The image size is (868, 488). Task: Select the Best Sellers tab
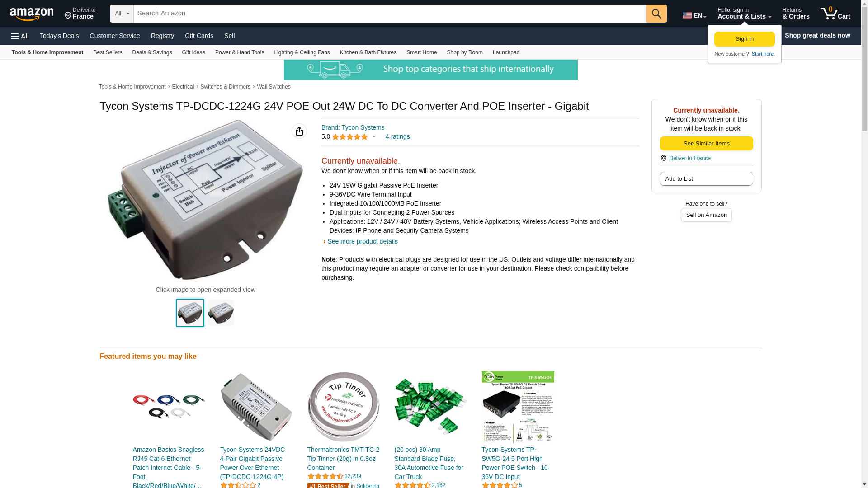tap(108, 52)
